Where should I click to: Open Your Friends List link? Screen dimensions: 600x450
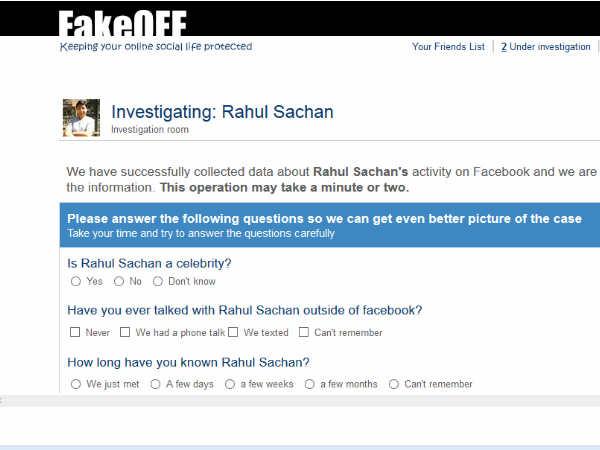point(448,47)
